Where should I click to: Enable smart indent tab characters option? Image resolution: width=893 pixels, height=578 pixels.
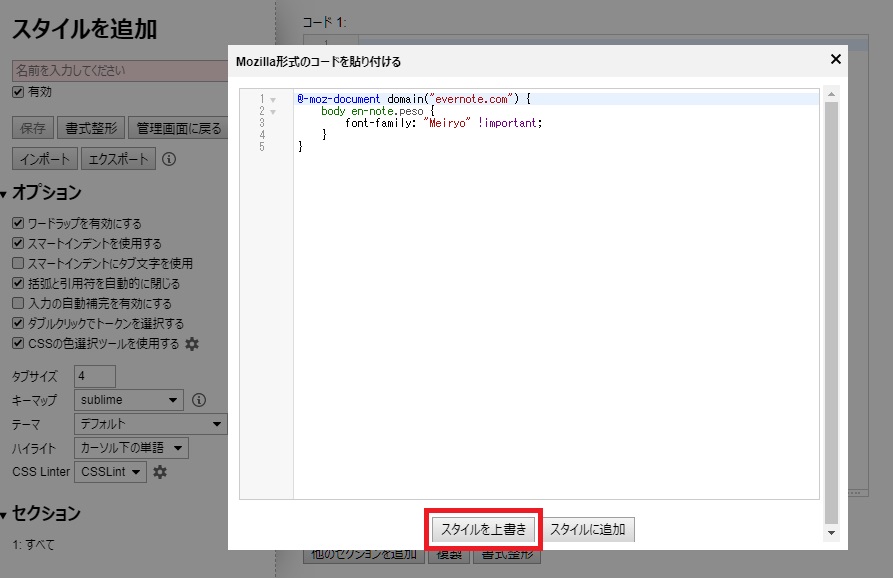click(x=17, y=263)
